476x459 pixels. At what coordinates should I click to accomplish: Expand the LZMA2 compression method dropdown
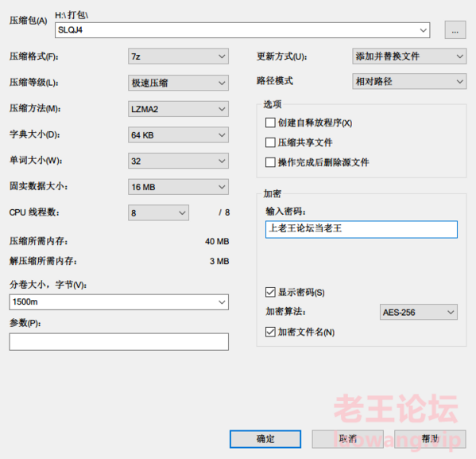(x=178, y=109)
